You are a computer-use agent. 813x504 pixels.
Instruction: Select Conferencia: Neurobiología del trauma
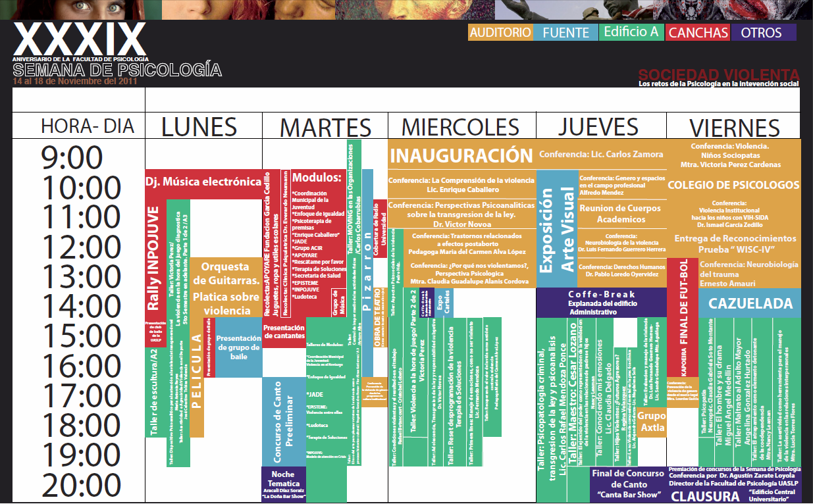point(750,274)
